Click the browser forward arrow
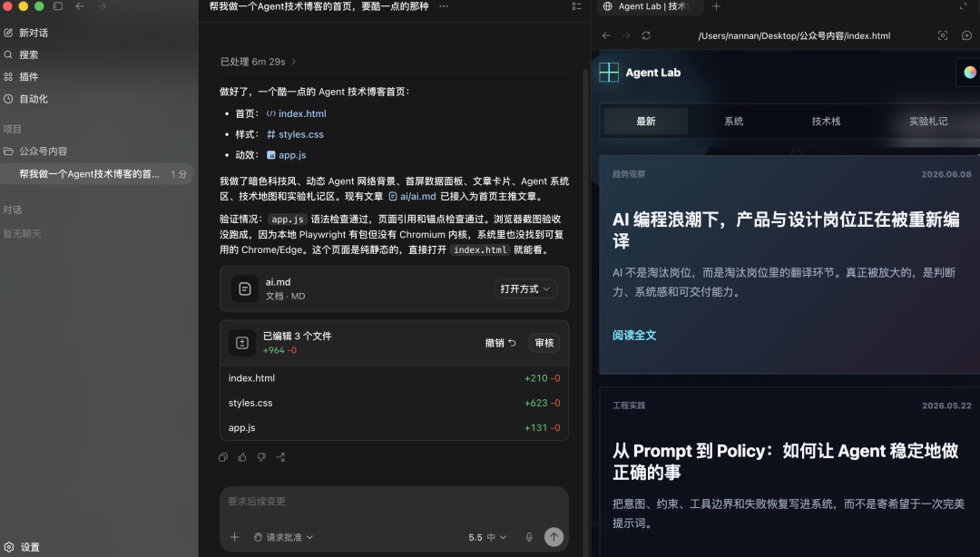The height and width of the screenshot is (557, 980). [x=626, y=35]
